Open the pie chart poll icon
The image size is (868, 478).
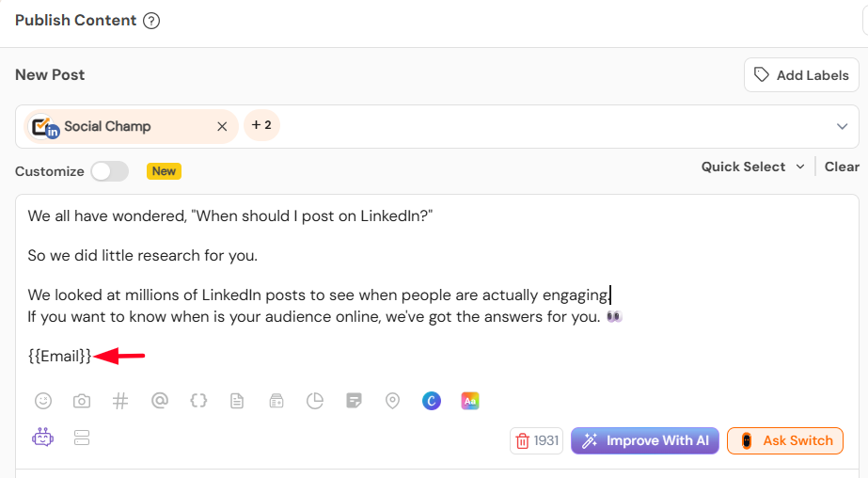[314, 401]
